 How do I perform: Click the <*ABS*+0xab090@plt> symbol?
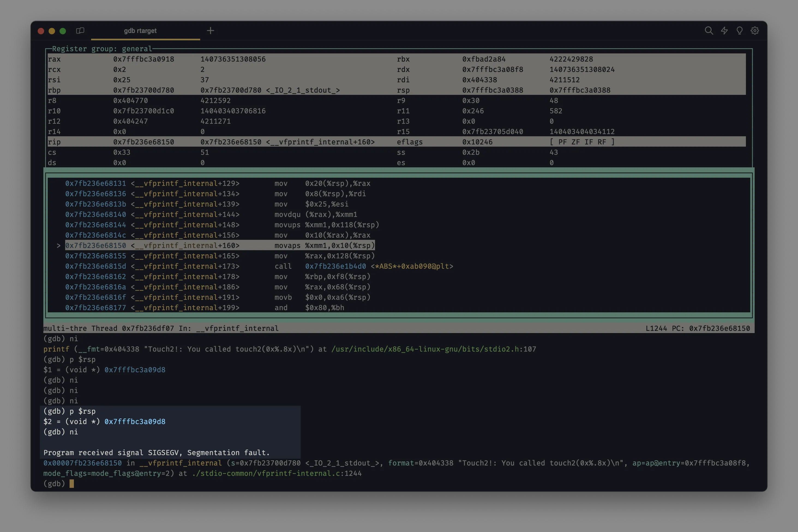(x=412, y=266)
